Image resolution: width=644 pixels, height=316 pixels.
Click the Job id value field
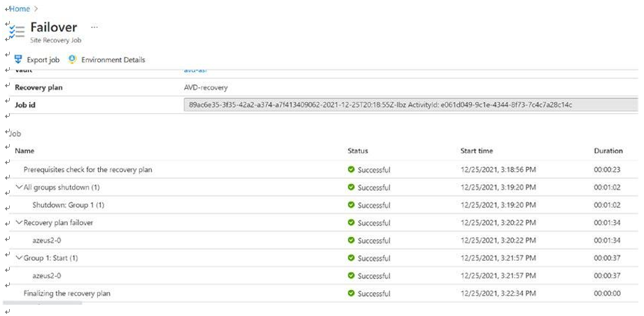(x=411, y=105)
